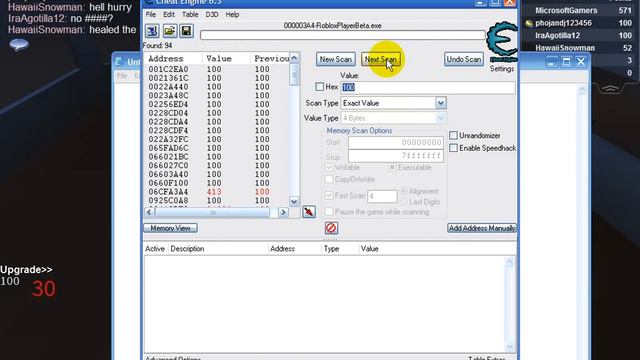Viewport: 640px width, 360px height.
Task: Click left arrow of horizontal scrollbar
Action: click(149, 212)
